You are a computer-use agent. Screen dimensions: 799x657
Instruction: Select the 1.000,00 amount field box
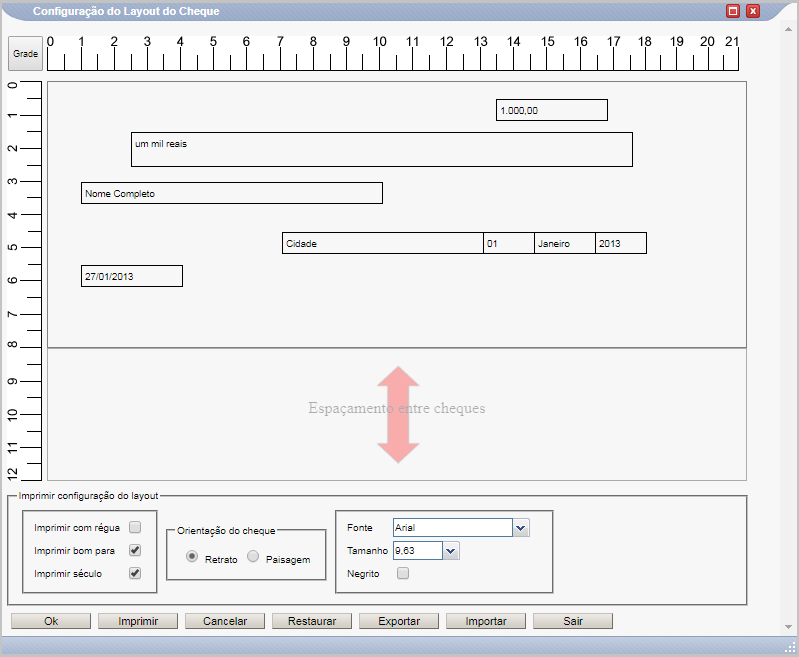point(551,110)
